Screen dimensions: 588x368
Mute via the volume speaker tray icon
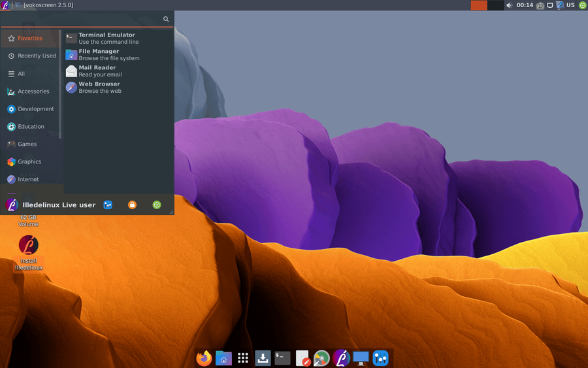509,5
